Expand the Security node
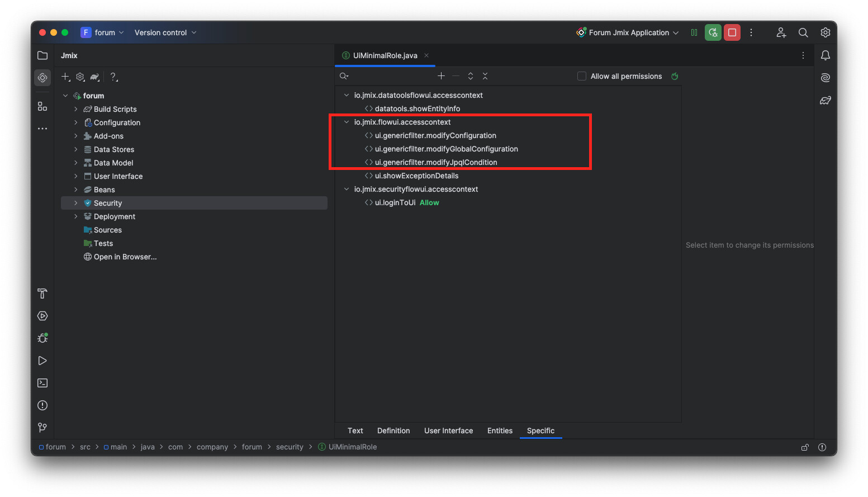This screenshot has width=868, height=497. tap(76, 203)
